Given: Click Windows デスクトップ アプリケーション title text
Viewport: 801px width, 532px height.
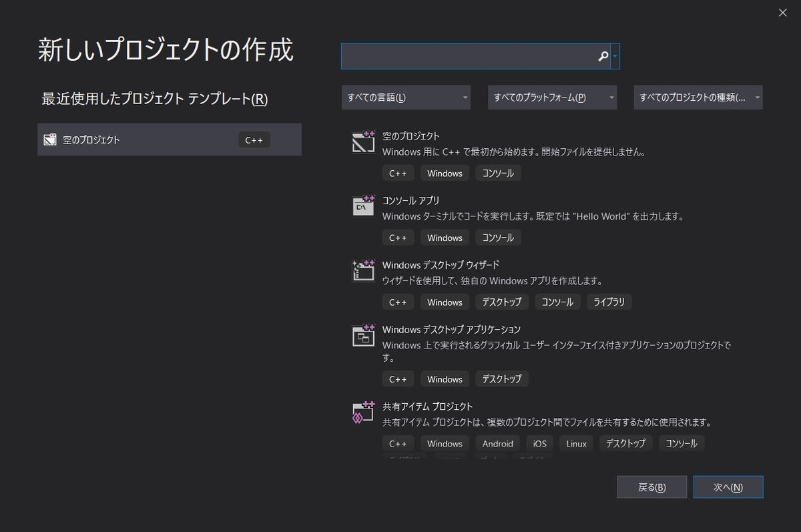Looking at the screenshot, I should (x=451, y=330).
